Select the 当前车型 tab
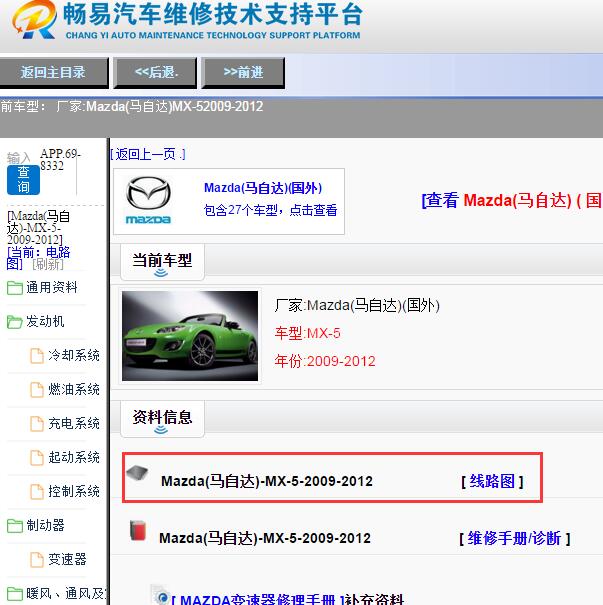This screenshot has width=603, height=605. pyautogui.click(x=162, y=262)
